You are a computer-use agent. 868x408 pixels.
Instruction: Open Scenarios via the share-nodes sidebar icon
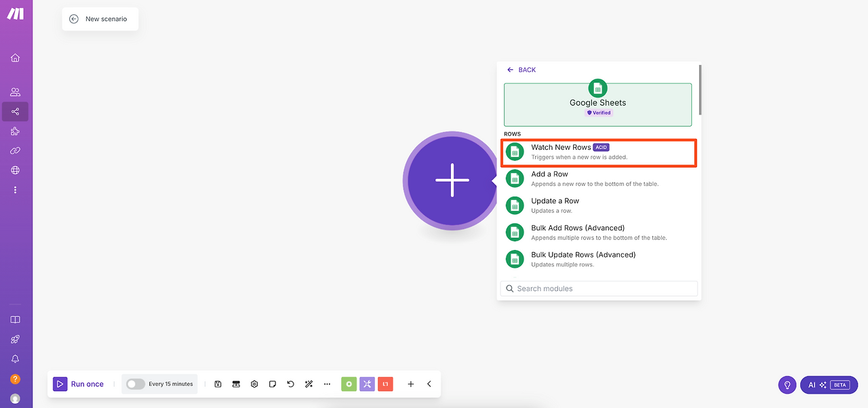15,112
